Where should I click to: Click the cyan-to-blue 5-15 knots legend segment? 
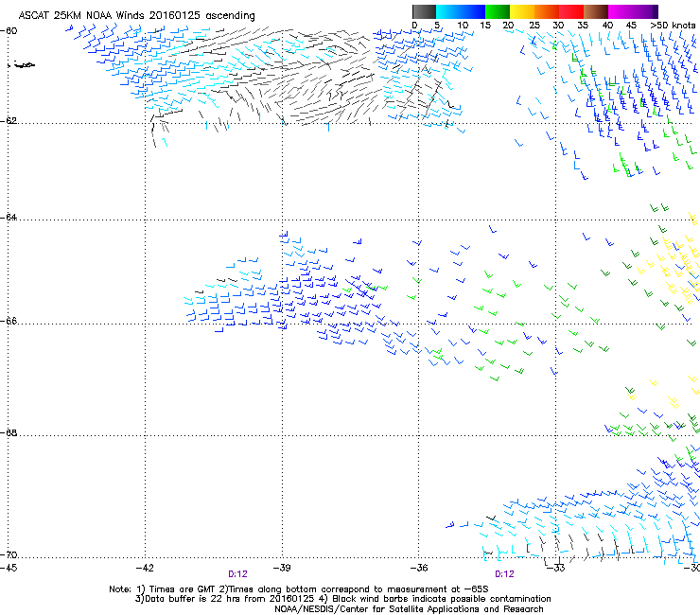pyautogui.click(x=461, y=11)
